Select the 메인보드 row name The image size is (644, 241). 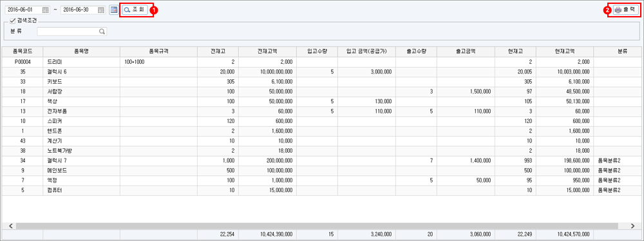click(81, 170)
